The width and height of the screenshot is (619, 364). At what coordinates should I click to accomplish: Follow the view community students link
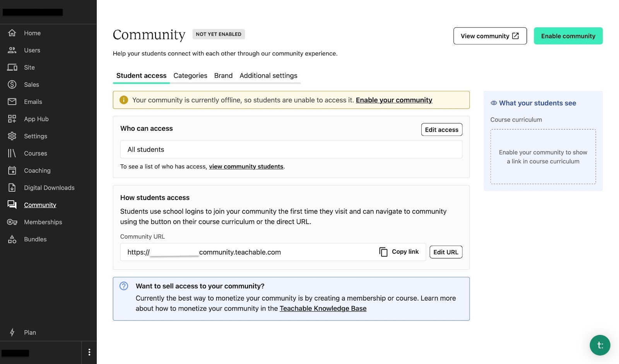point(246,166)
